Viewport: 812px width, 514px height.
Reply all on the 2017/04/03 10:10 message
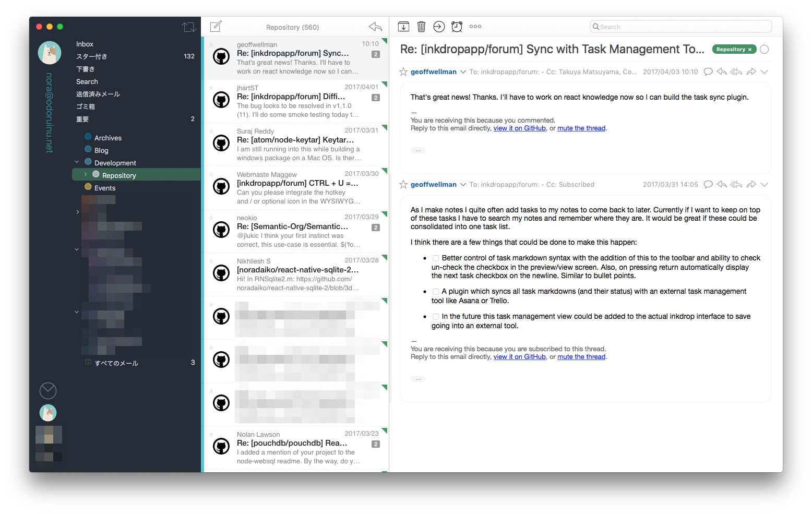[736, 72]
